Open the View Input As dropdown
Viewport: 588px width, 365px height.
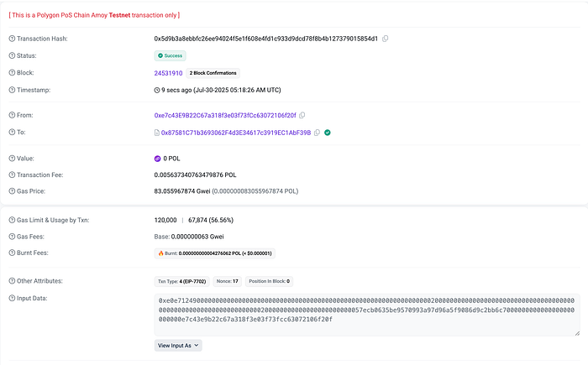(x=178, y=346)
